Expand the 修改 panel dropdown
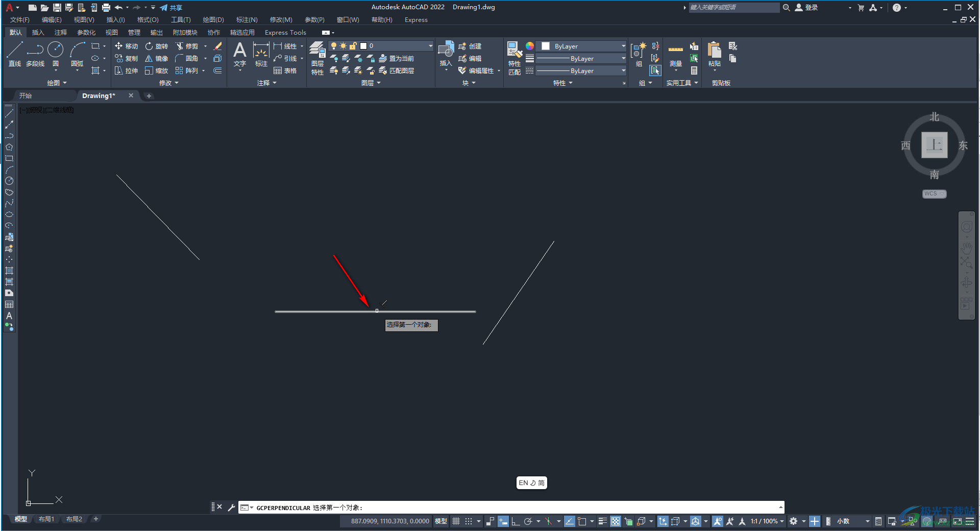Image resolution: width=980 pixels, height=531 pixels. [168, 83]
